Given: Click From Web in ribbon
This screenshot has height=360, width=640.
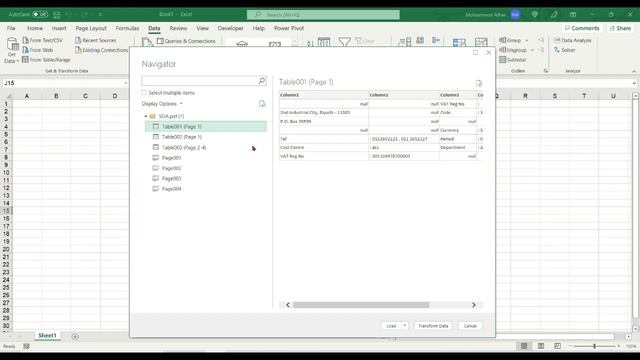Looking at the screenshot, I should [x=38, y=50].
